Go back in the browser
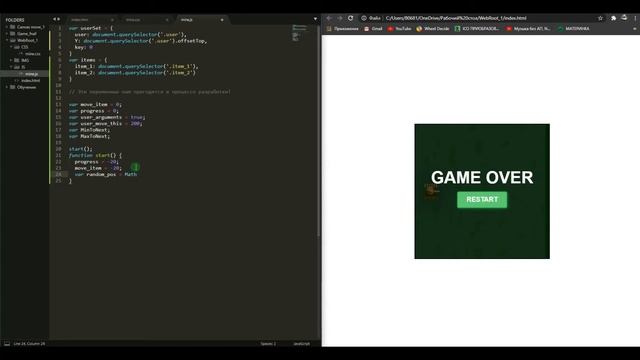Viewport: 640px width, 360px height. 329,18
